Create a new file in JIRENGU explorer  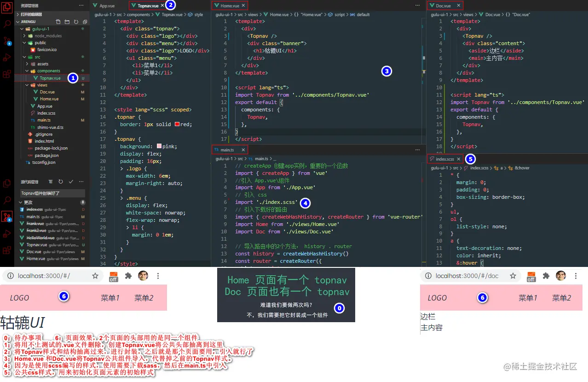[58, 22]
